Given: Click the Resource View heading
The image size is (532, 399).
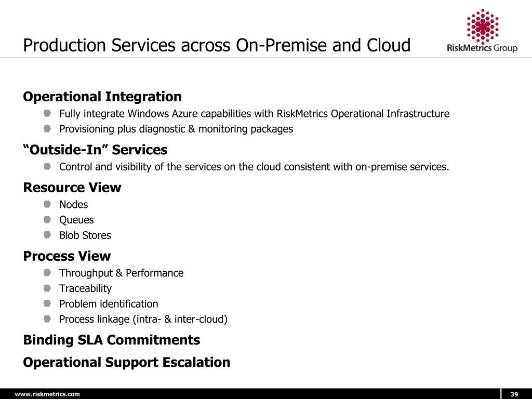Looking at the screenshot, I should (x=72, y=187).
